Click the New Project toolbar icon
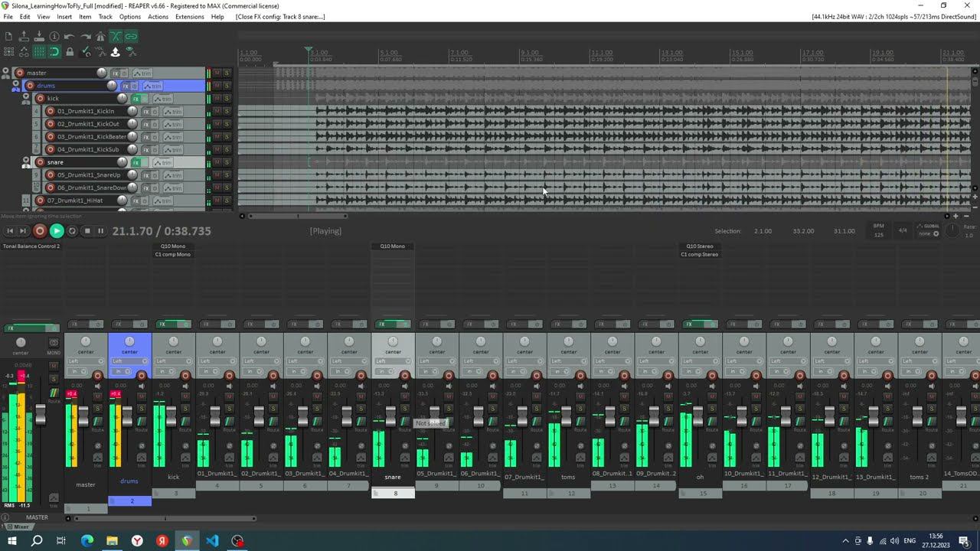980x551 pixels. (8, 37)
